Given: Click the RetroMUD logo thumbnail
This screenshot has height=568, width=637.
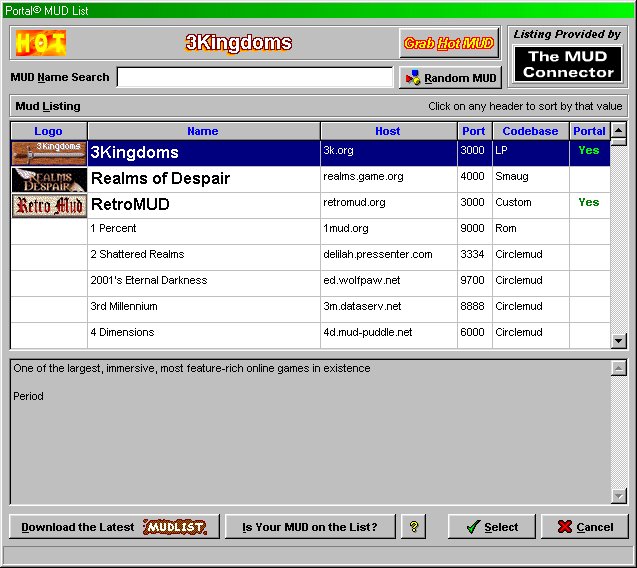Looking at the screenshot, I should 49,206.
